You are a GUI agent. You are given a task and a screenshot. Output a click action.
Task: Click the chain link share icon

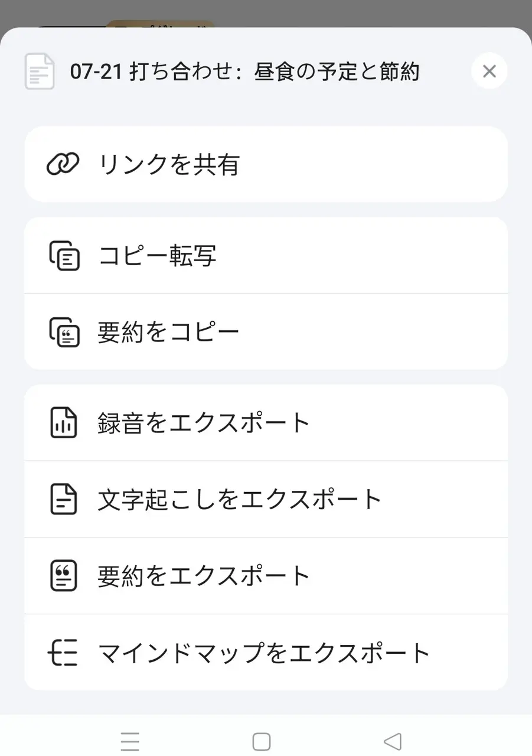[x=63, y=164]
